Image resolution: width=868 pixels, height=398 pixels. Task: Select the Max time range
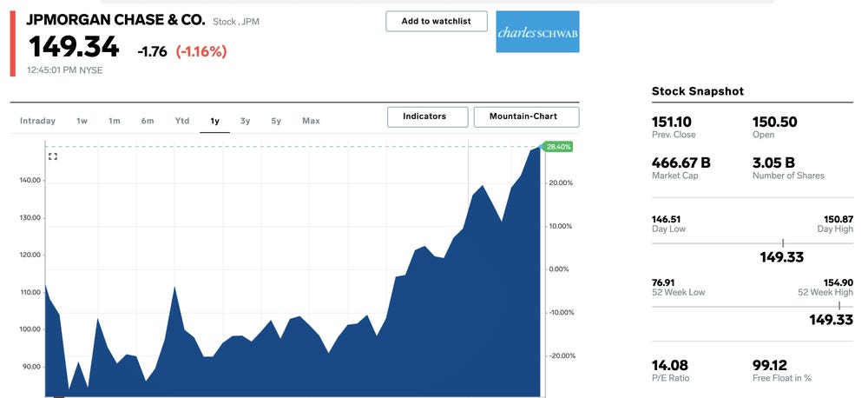(311, 121)
